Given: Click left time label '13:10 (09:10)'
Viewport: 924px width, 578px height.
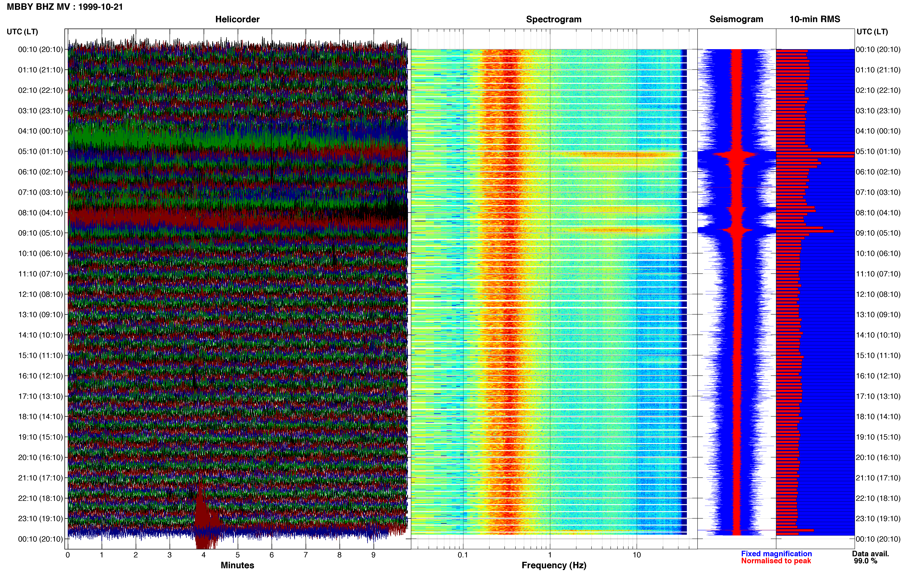Looking at the screenshot, I should 41,315.
